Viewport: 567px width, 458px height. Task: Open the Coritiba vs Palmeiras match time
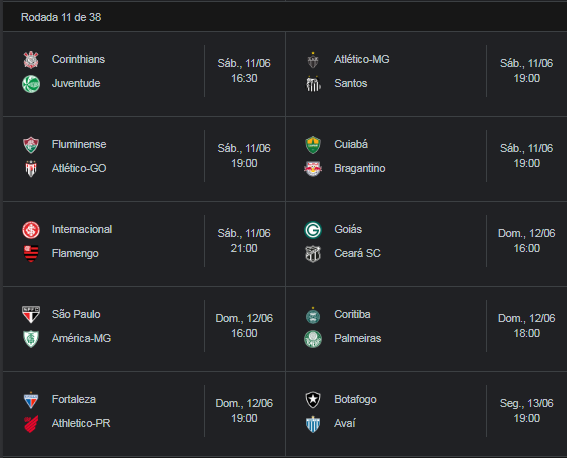[526, 333]
